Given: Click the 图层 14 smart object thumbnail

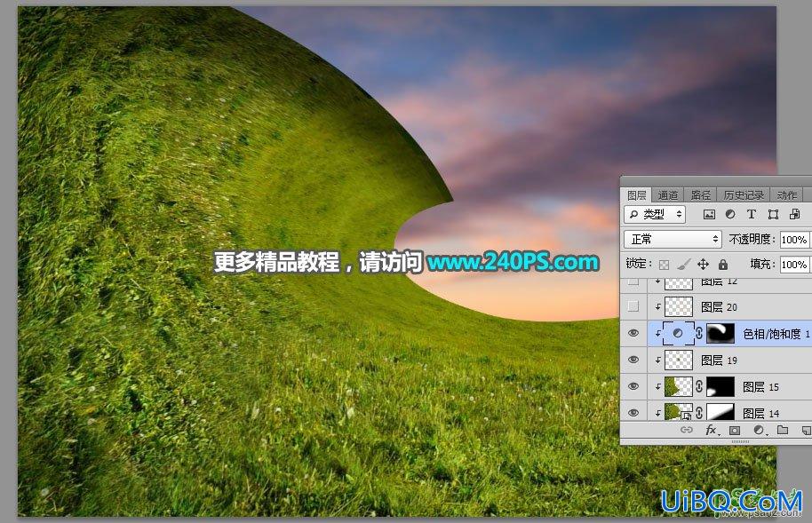Looking at the screenshot, I should pyautogui.click(x=679, y=412).
